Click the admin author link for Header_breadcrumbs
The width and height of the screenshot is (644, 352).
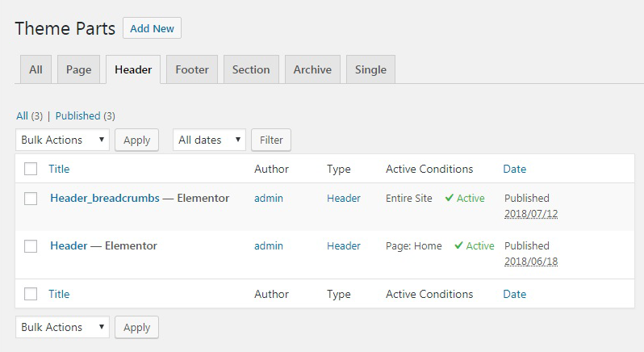(x=269, y=198)
